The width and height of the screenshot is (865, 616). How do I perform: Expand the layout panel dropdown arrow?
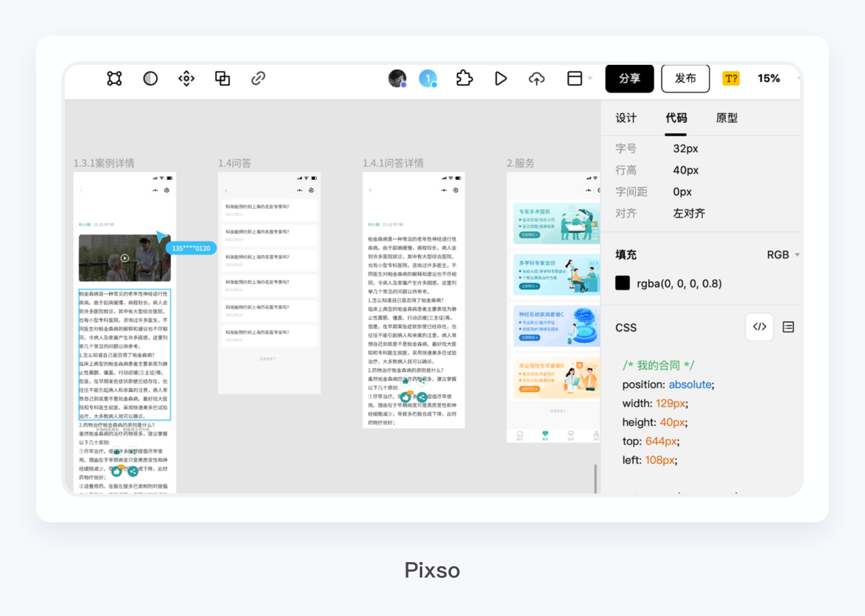pos(589,79)
